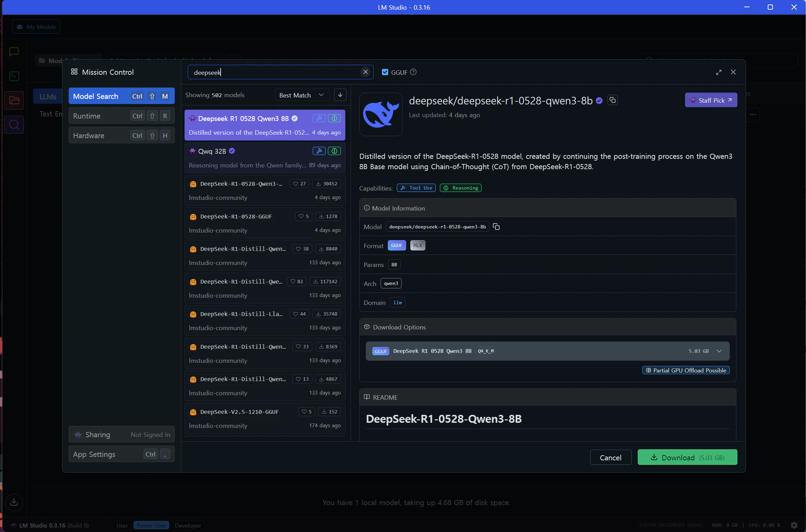This screenshot has height=532, width=806.
Task: Expand the Mission Control dialog to fullscreen
Action: [718, 72]
